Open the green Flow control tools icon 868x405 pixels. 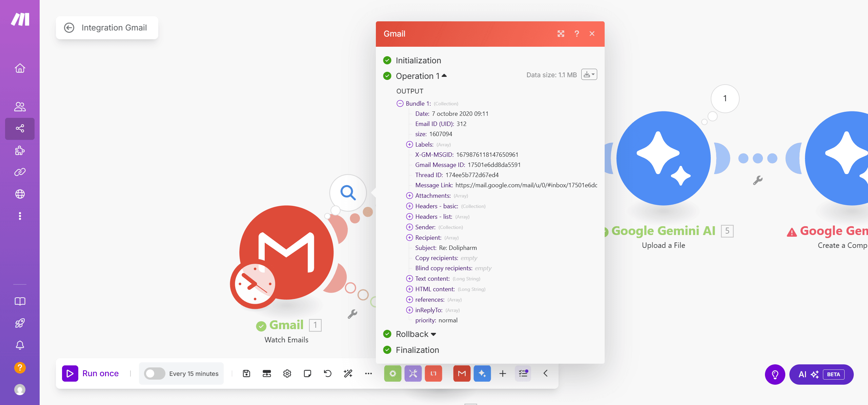[x=392, y=374]
